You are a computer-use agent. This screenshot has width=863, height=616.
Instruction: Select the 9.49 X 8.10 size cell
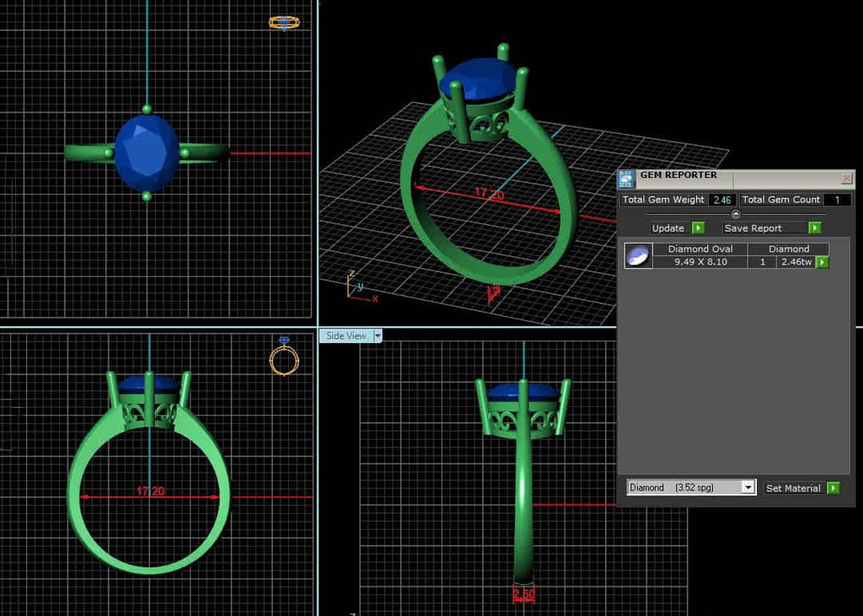click(700, 262)
